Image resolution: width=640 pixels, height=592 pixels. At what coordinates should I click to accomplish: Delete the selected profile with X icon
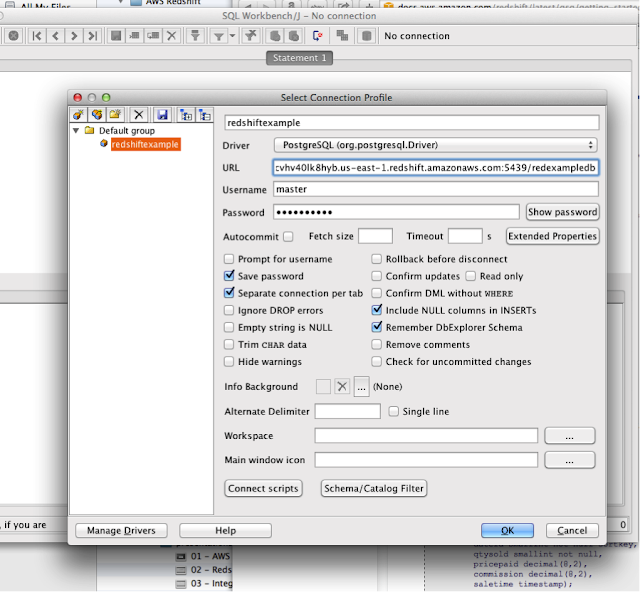pos(139,115)
